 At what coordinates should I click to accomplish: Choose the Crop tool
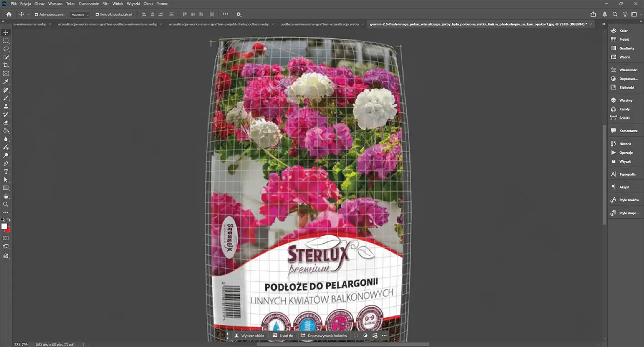click(x=6, y=65)
